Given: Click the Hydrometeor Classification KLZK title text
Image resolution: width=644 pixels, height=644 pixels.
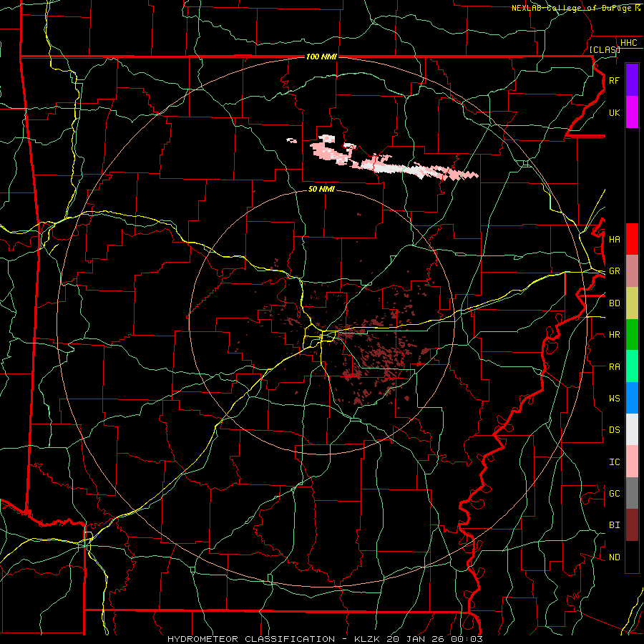Looking at the screenshot, I should [x=325, y=639].
